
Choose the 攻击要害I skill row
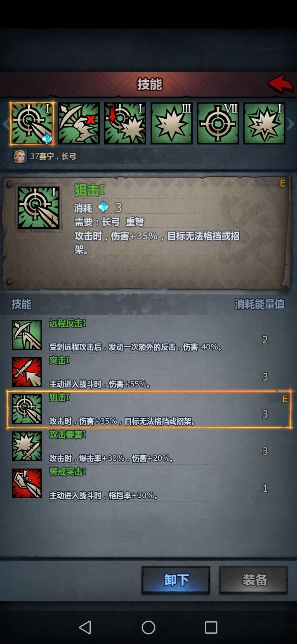148,447
